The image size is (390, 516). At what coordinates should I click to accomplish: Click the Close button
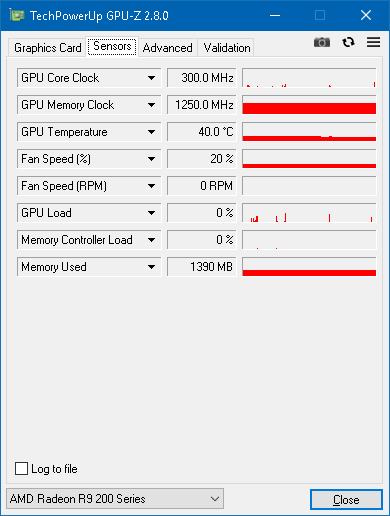coord(346,499)
